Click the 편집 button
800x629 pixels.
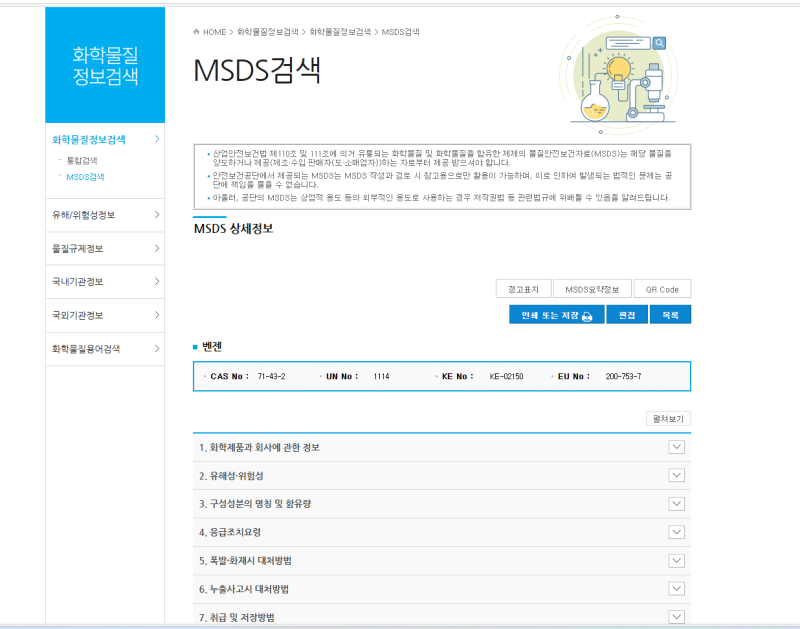(627, 315)
